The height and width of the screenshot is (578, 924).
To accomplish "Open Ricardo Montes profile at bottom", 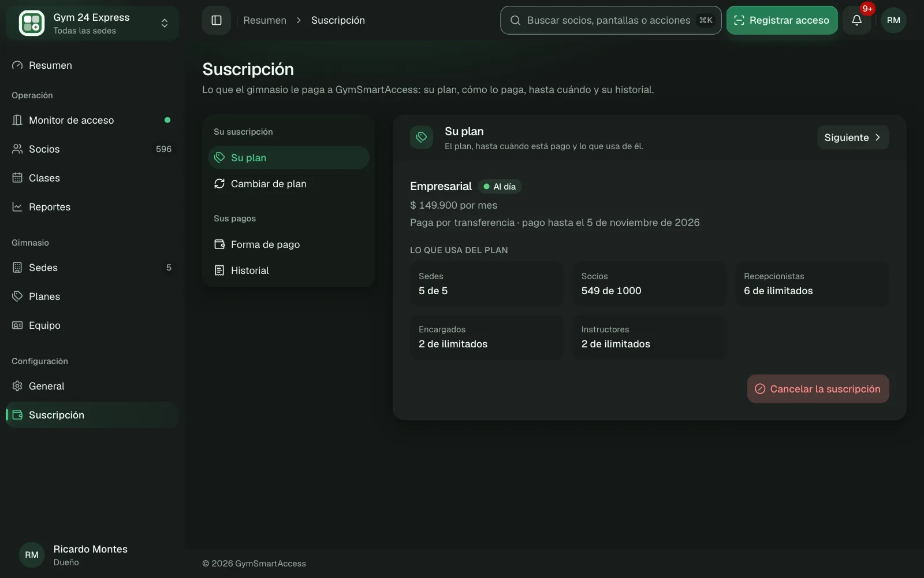I will tap(92, 555).
